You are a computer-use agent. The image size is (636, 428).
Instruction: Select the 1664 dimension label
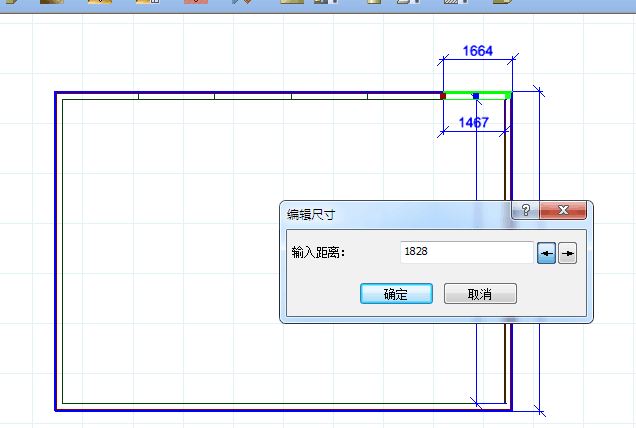[x=478, y=51]
